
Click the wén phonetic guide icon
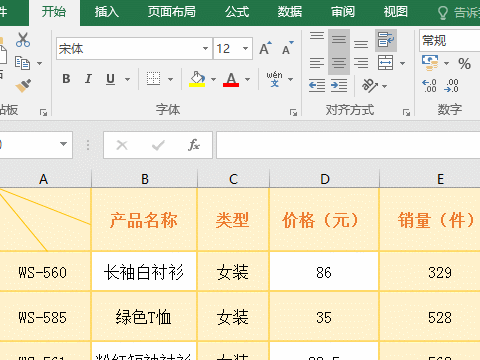point(274,79)
